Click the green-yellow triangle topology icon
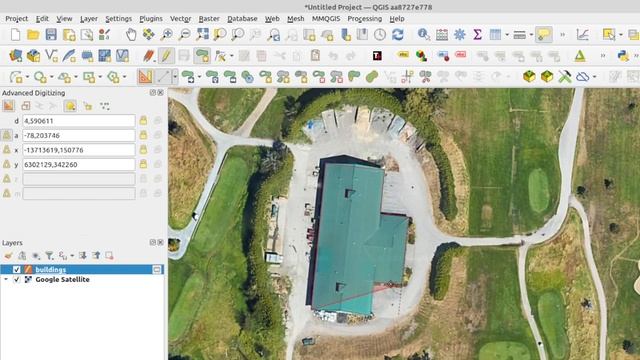Viewport: 640px width, 360px height. coord(580,56)
